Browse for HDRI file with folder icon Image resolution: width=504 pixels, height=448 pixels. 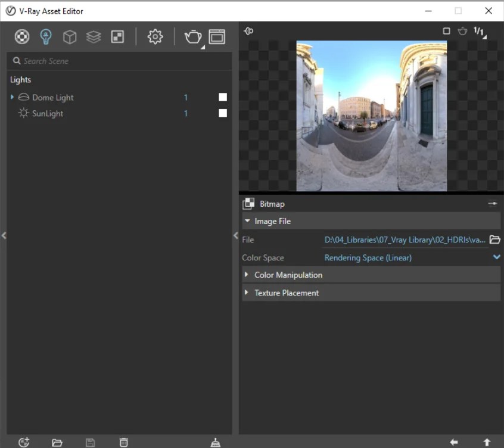[494, 240]
